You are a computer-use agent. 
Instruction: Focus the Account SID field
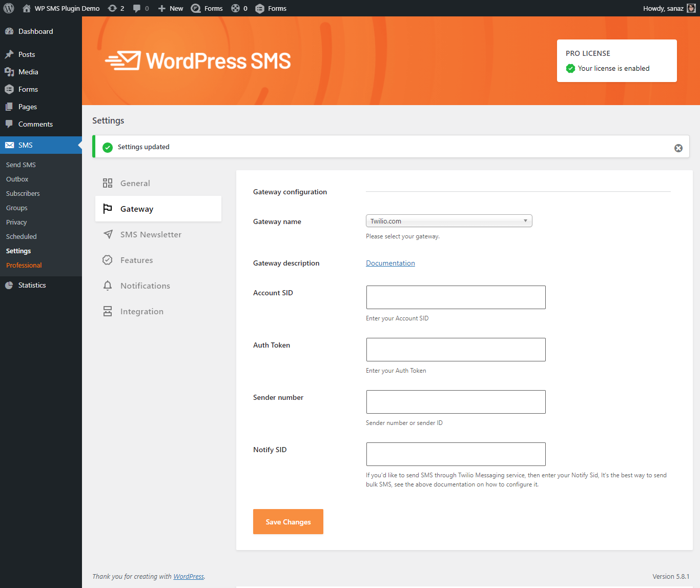pos(456,297)
